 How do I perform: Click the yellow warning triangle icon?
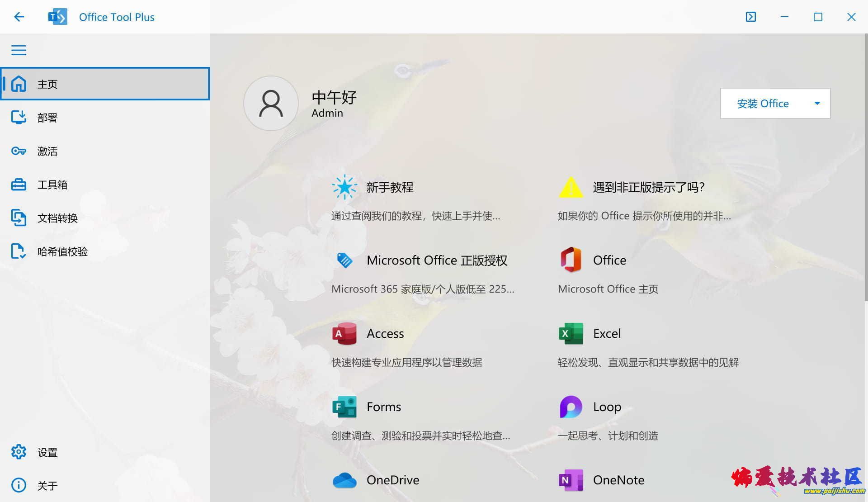point(571,187)
